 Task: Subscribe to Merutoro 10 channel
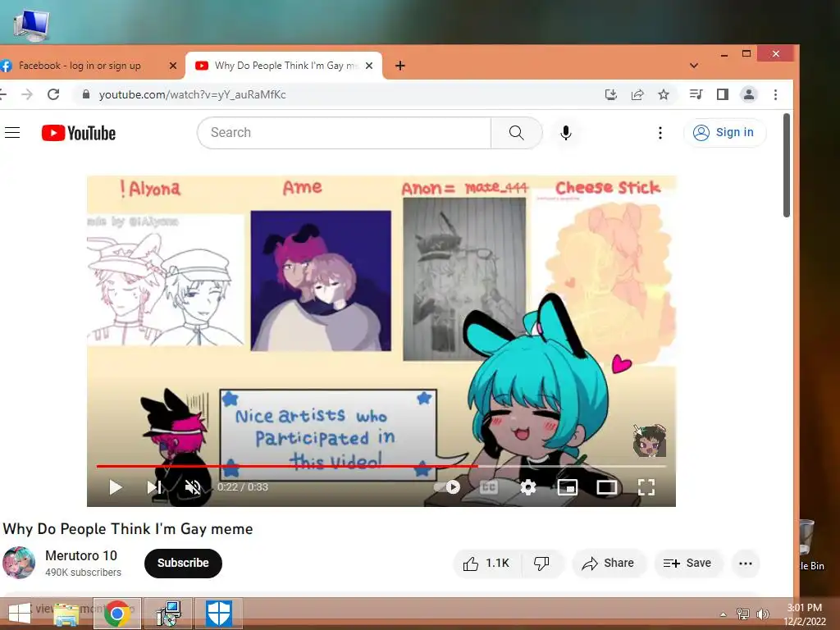pyautogui.click(x=183, y=563)
